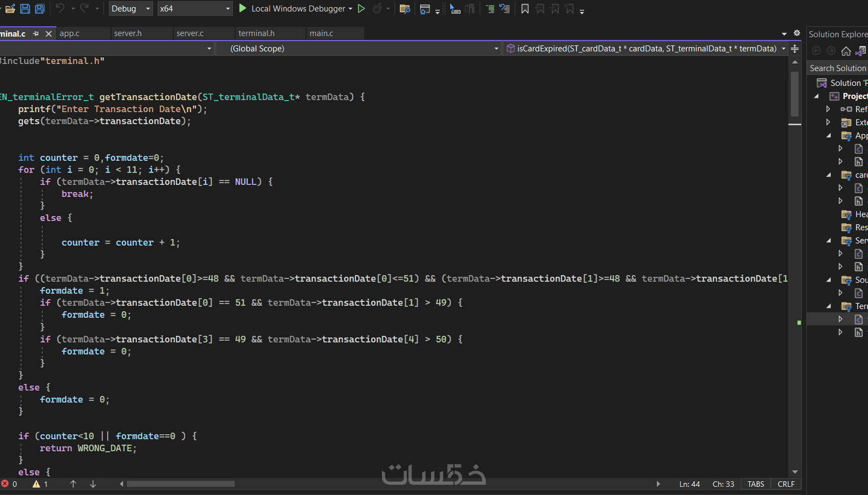Open a file using the folder icon
This screenshot has width=868, height=495.
(x=10, y=9)
